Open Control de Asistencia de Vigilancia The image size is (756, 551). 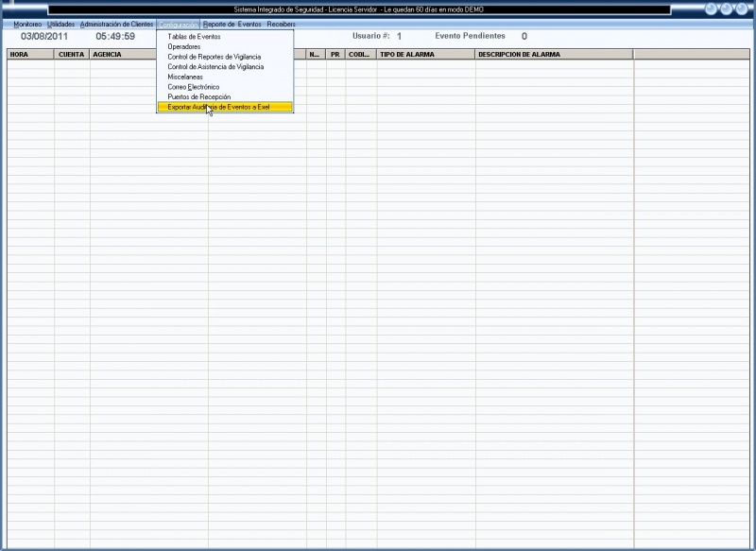pos(215,67)
